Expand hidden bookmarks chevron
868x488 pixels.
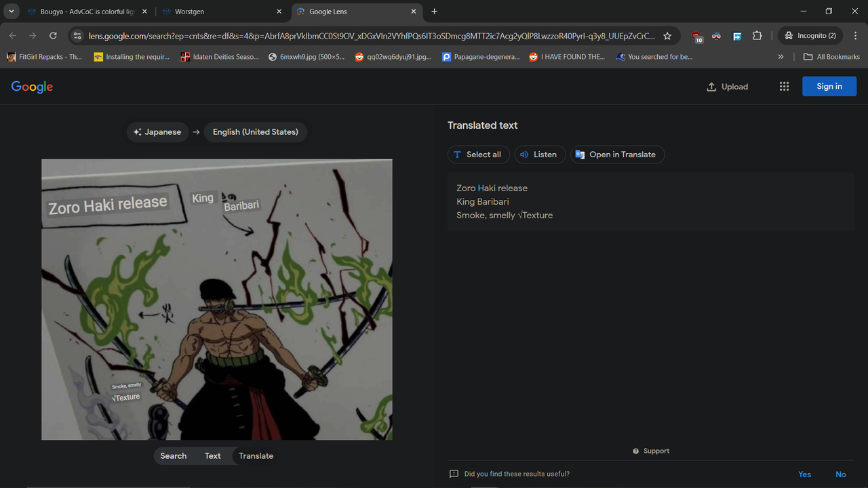click(781, 57)
